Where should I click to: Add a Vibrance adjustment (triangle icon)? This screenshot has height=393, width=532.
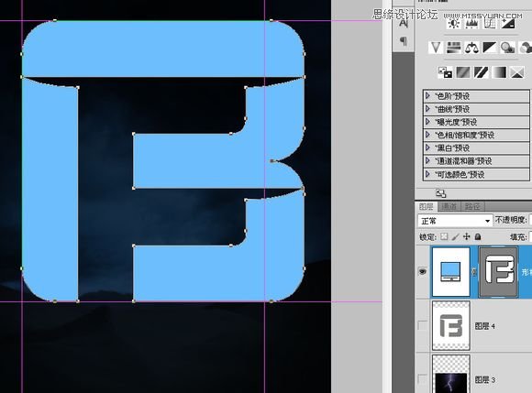[x=436, y=48]
